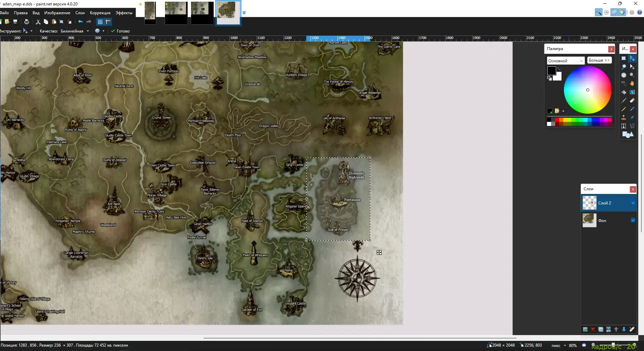Open the Качество Билинейная dropdown
Image resolution: width=644 pixels, height=351 pixels.
[x=75, y=31]
